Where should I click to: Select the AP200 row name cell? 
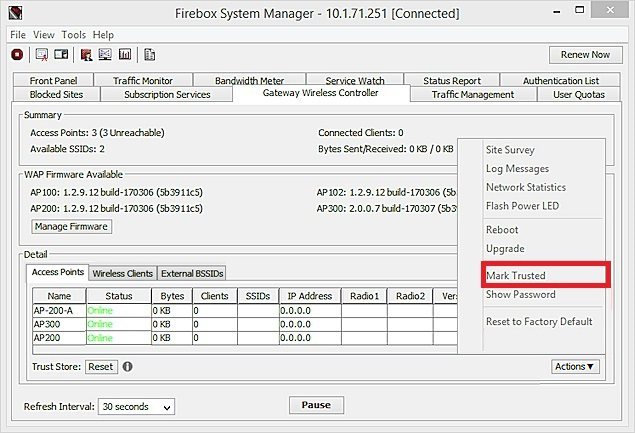coord(59,337)
